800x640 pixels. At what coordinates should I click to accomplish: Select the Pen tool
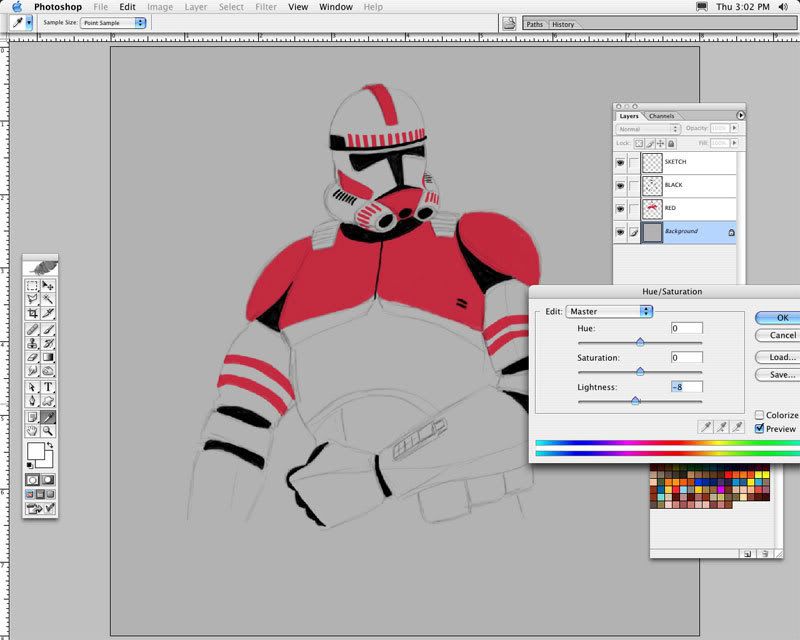point(32,401)
